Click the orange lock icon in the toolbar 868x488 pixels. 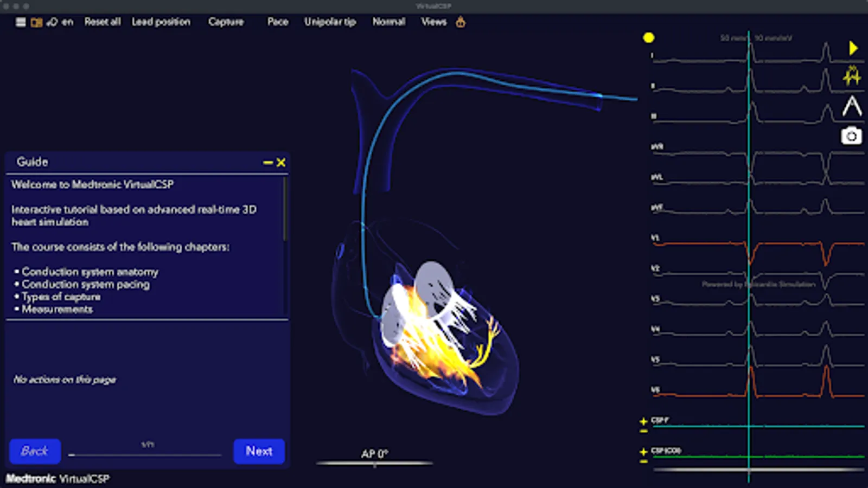click(460, 23)
